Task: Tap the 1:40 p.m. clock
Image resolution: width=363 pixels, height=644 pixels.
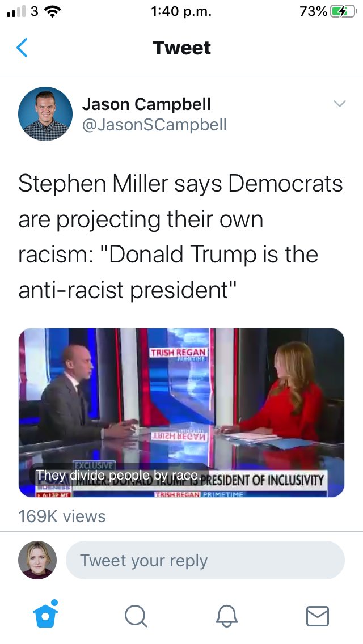Action: pyautogui.click(x=181, y=12)
